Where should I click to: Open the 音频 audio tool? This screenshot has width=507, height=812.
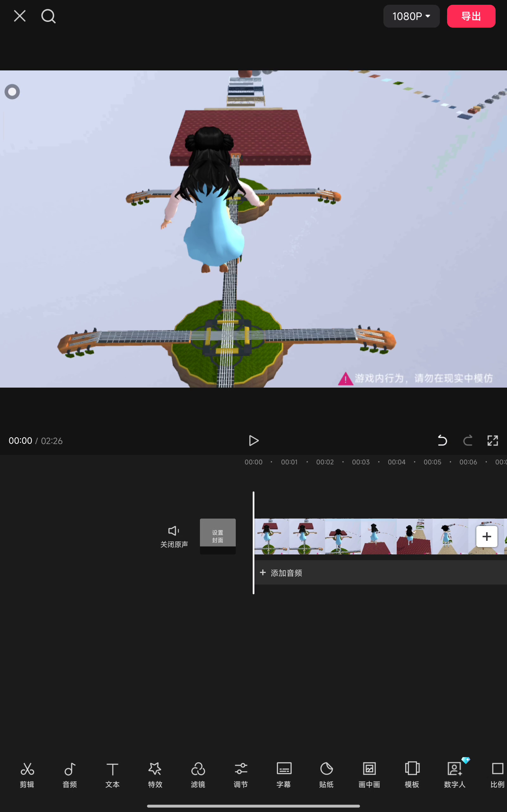[x=70, y=775]
